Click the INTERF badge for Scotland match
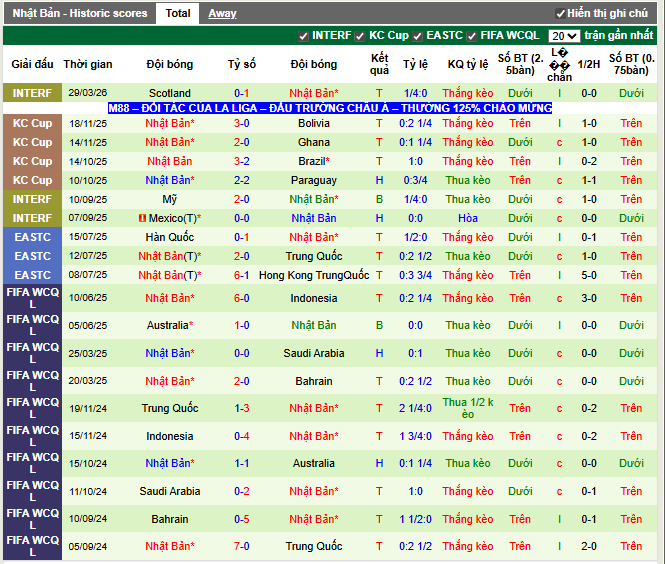The height and width of the screenshot is (564, 665). [x=32, y=93]
